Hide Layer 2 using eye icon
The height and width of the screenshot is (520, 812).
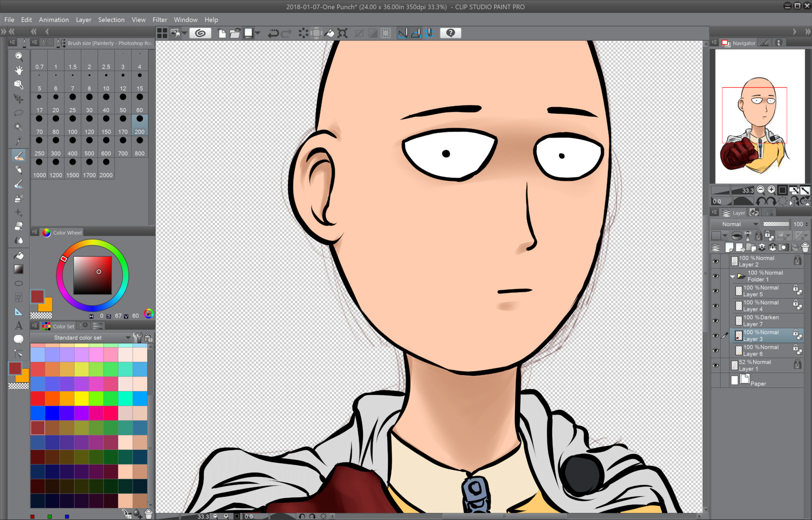click(x=716, y=262)
